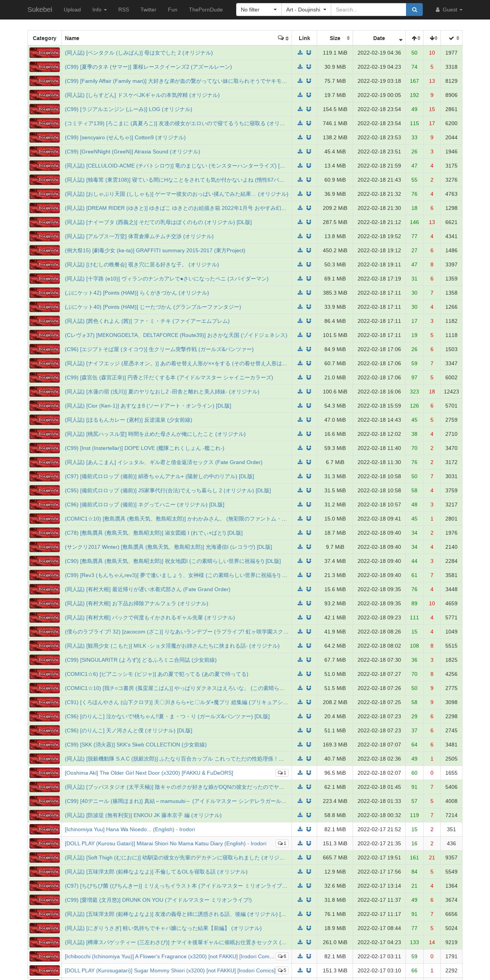Open magnet link for Cotton9 entry

(309, 137)
